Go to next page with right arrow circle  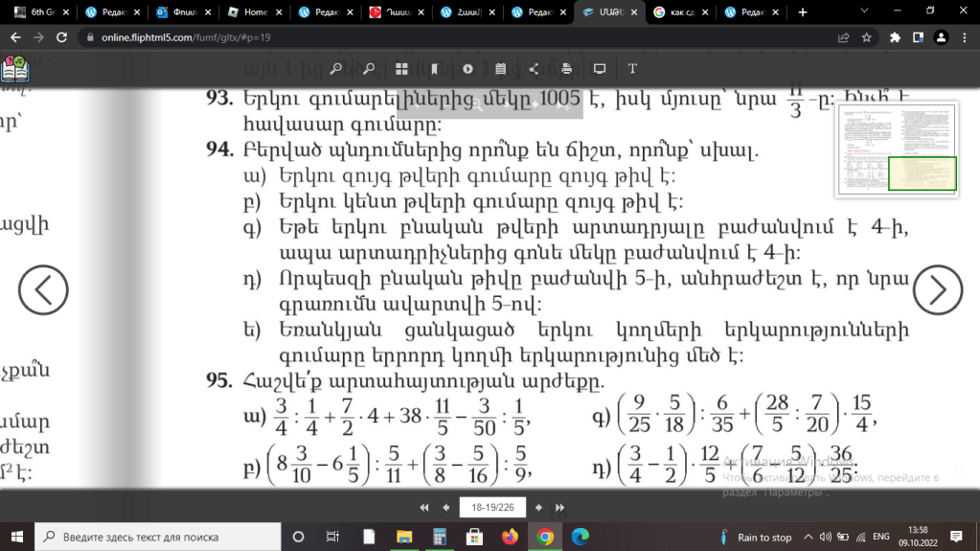937,289
